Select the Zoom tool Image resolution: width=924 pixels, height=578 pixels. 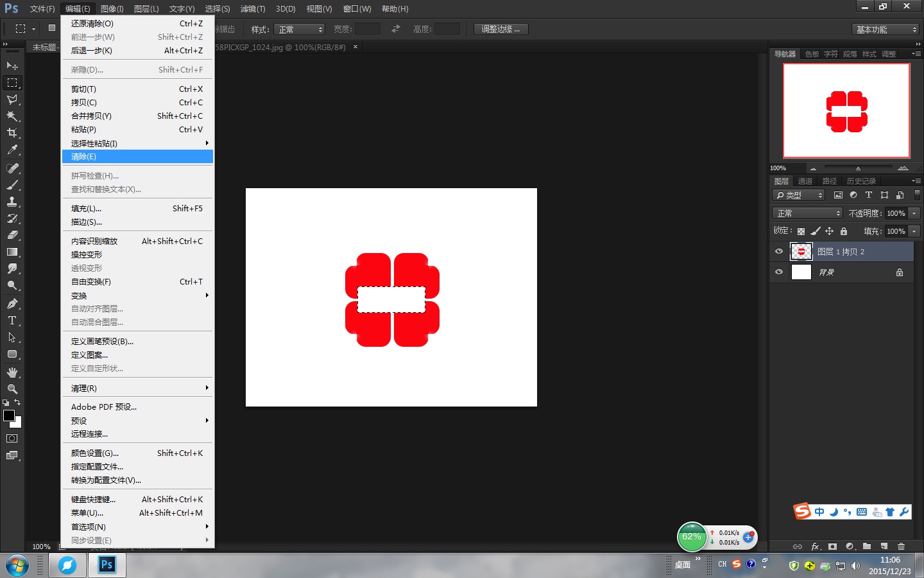pyautogui.click(x=12, y=389)
